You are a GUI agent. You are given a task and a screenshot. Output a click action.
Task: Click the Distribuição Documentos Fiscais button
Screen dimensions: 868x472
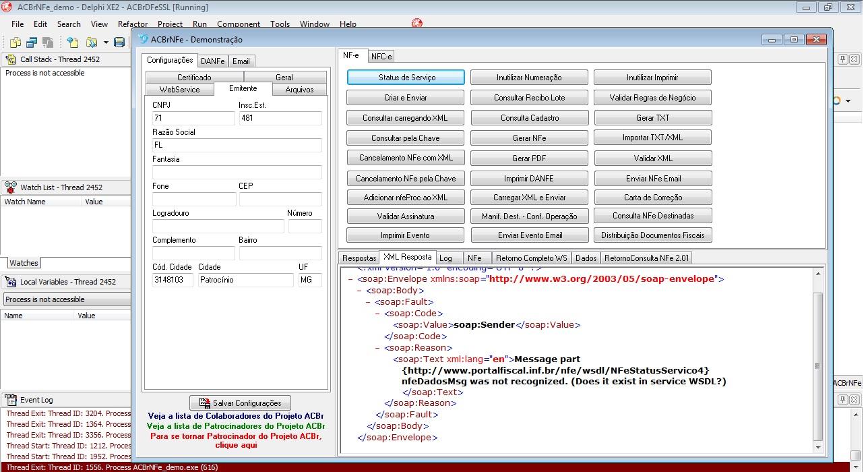pyautogui.click(x=653, y=235)
